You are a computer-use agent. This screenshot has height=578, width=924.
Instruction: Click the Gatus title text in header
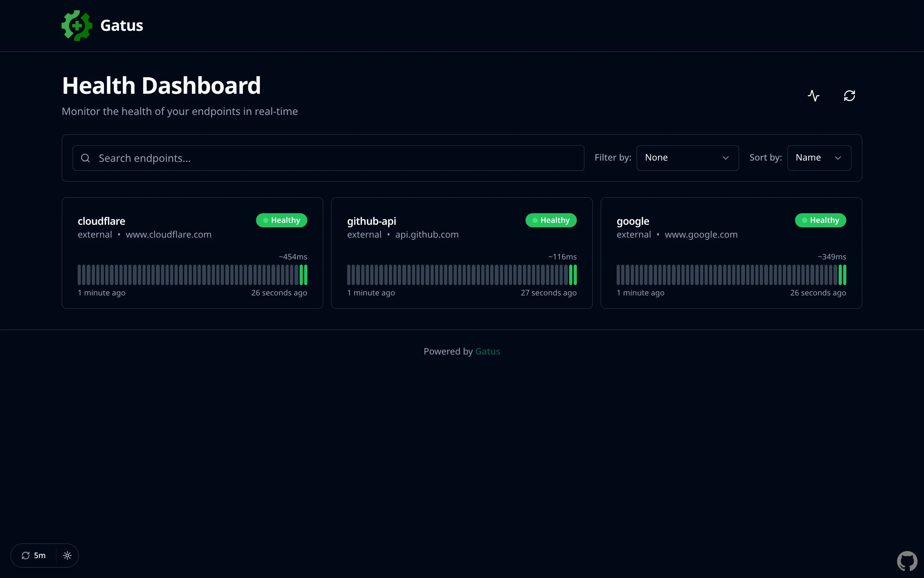point(121,26)
